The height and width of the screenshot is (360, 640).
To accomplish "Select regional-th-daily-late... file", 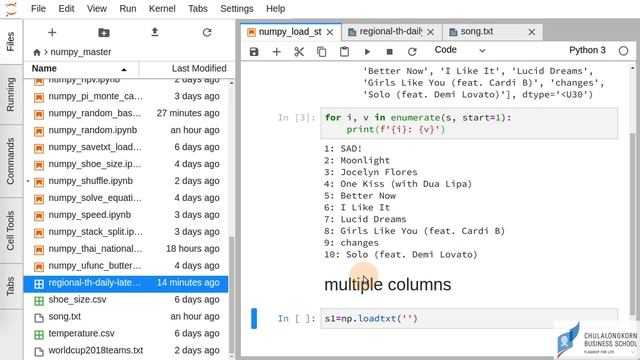I will (x=127, y=283).
